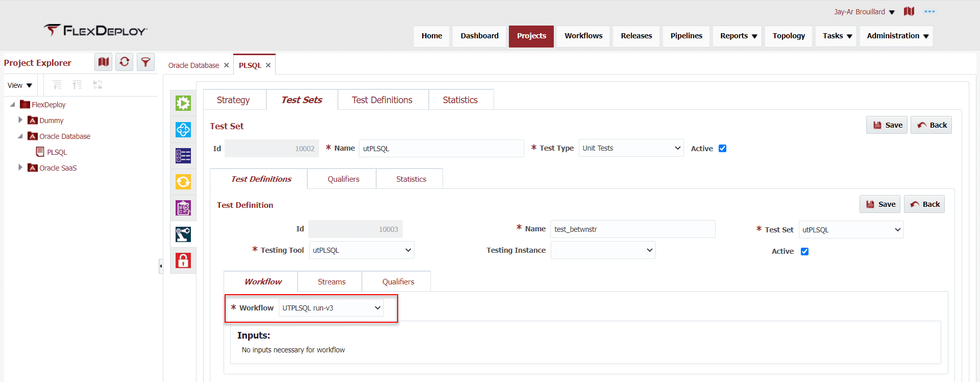Open the Test Set utPLSQL dropdown
Screen dimensions: 980x382
pyautogui.click(x=851, y=230)
